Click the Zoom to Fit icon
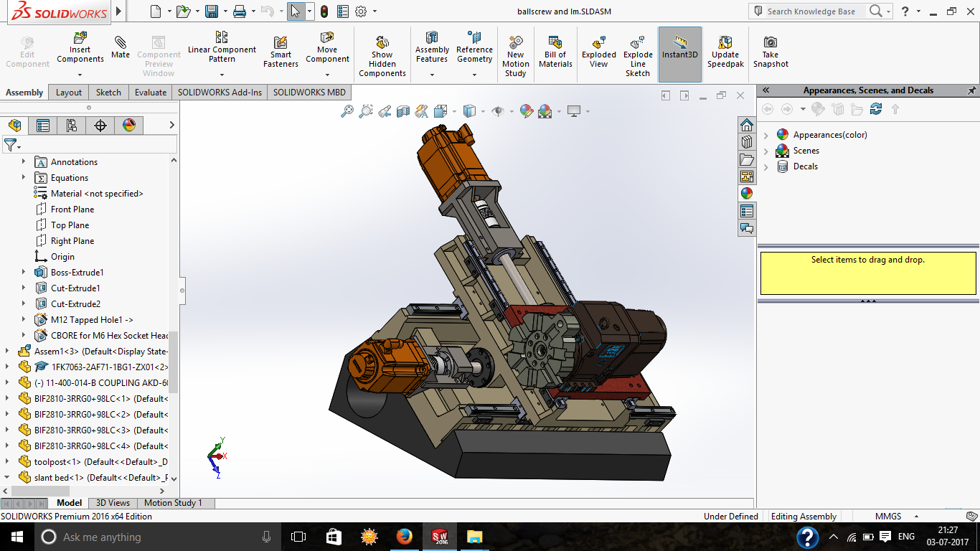The width and height of the screenshot is (980, 551). click(347, 111)
